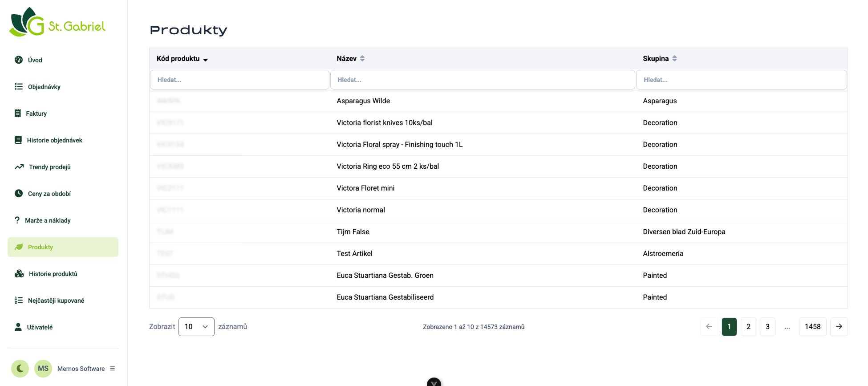Open Faktury invoice icon
868x386 pixels.
coord(18,113)
